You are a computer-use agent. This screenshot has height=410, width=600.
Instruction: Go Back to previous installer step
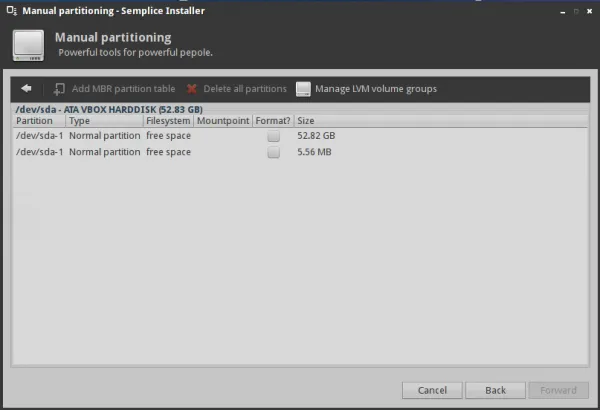click(x=495, y=390)
